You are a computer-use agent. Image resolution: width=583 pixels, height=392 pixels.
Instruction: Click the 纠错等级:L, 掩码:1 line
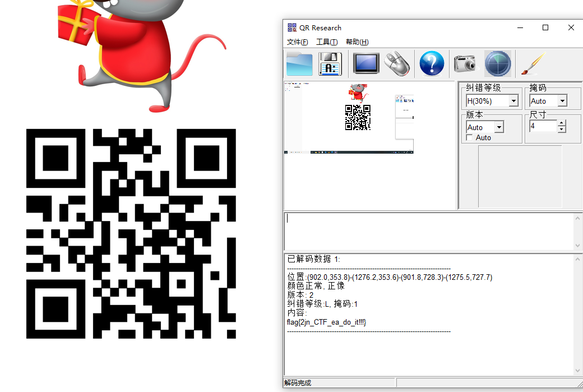tap(322, 304)
